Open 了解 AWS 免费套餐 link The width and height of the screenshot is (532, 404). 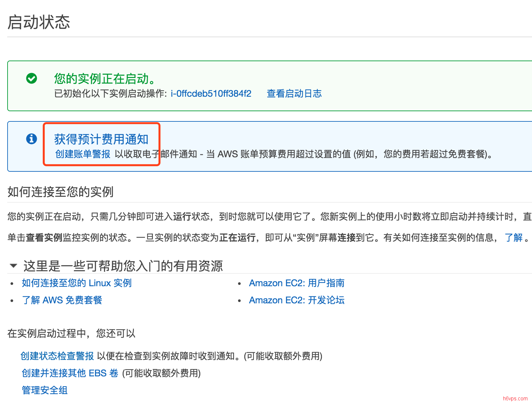click(62, 300)
